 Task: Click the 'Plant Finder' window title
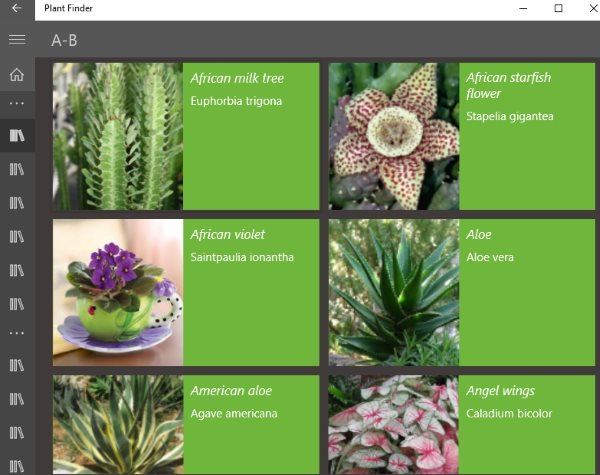[68, 8]
